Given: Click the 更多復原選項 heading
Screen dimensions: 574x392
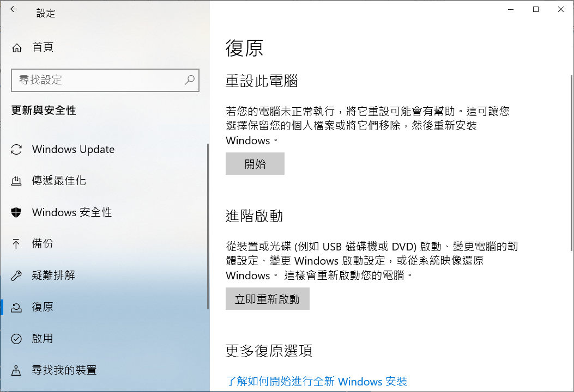Looking at the screenshot, I should click(269, 351).
